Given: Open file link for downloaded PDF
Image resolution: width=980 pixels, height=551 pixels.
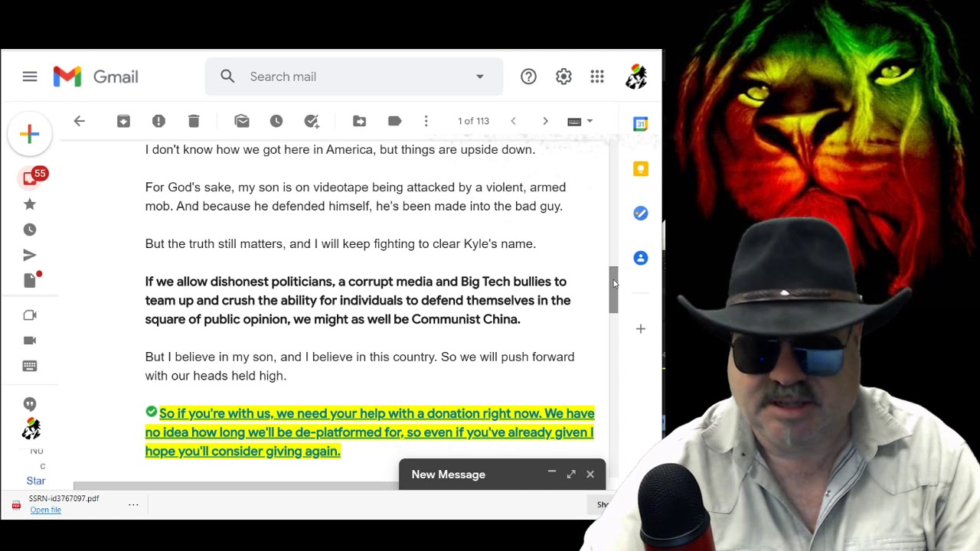Looking at the screenshot, I should click(45, 510).
